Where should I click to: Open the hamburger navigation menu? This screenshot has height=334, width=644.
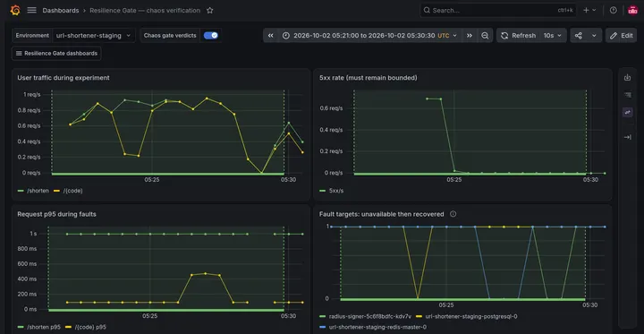(31, 10)
